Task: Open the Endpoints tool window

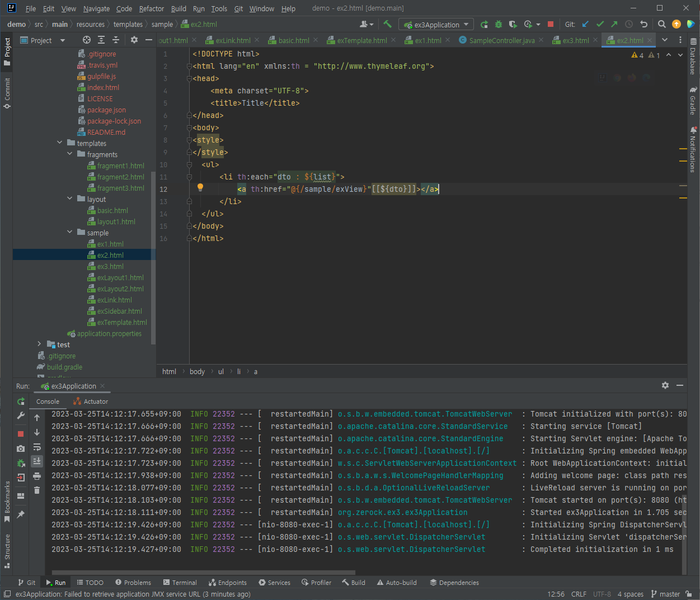Action: tap(227, 582)
